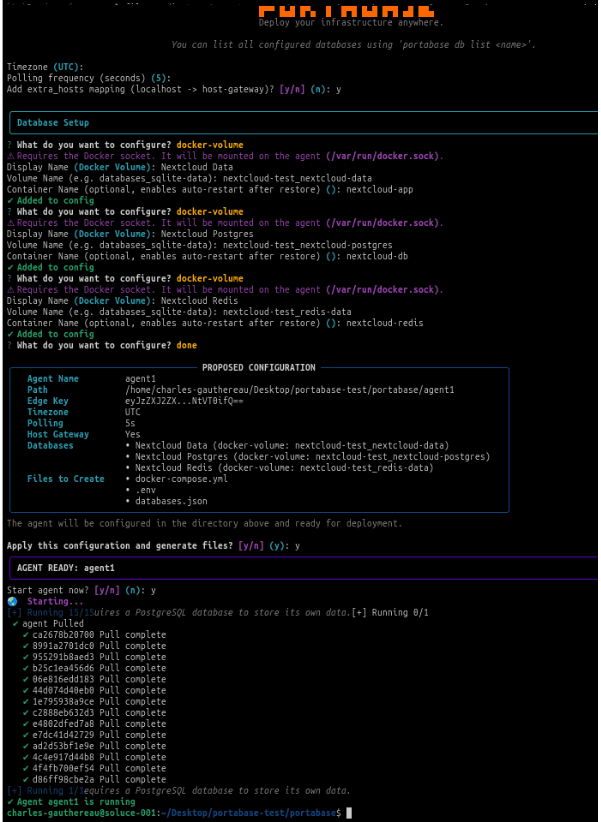Screen dimensions: 601x822
Task: Click the '[+] Running 15/15' status text
Action: point(50,612)
